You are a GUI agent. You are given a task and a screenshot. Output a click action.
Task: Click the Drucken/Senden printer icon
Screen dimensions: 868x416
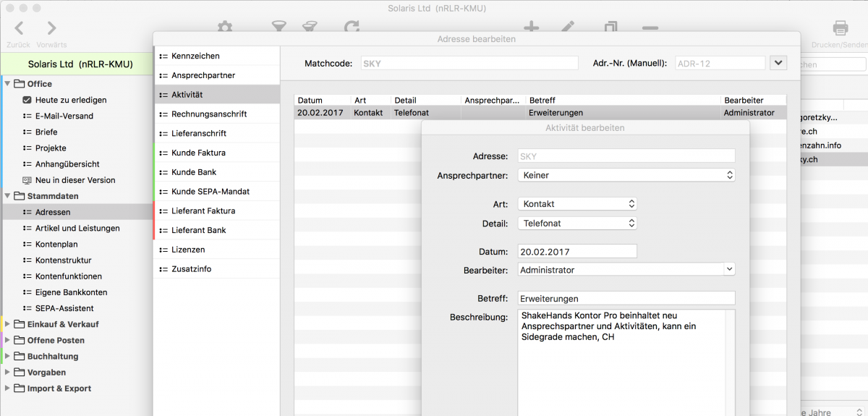point(840,29)
